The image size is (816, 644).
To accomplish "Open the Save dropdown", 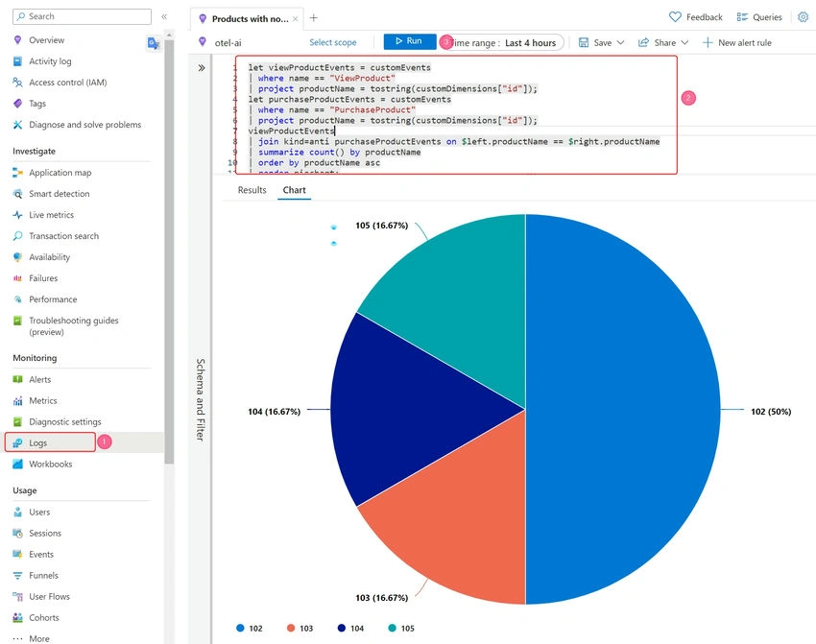I will 602,42.
